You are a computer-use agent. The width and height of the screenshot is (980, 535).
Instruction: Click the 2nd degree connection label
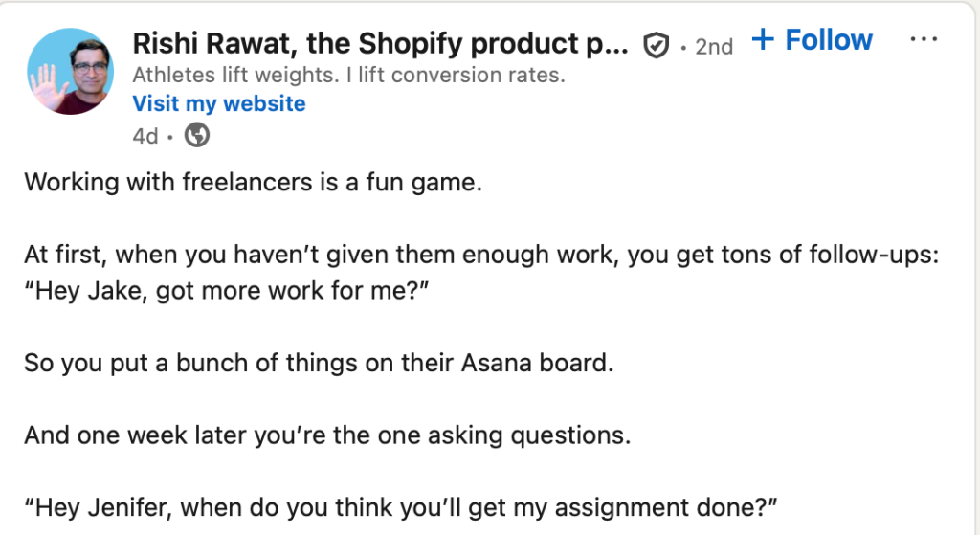[714, 46]
